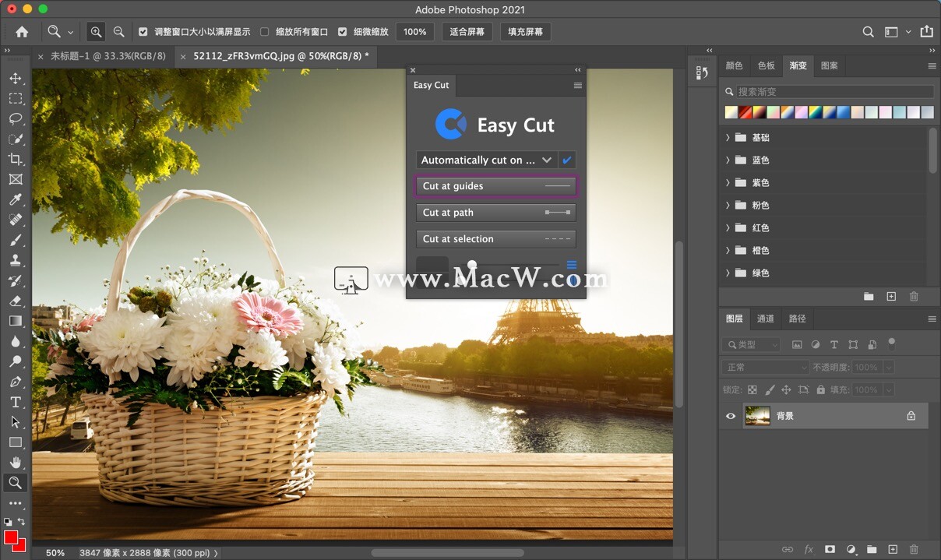Select the Lasso tool

click(16, 119)
